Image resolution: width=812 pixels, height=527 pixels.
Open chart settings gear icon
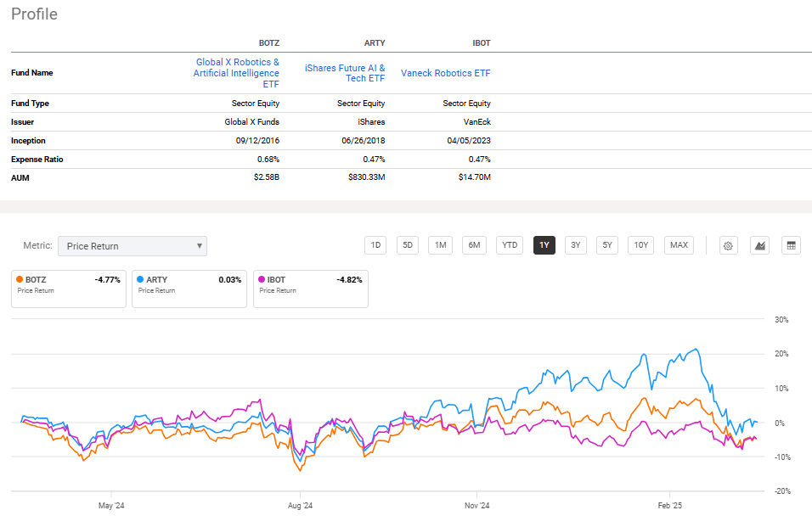pyautogui.click(x=728, y=245)
